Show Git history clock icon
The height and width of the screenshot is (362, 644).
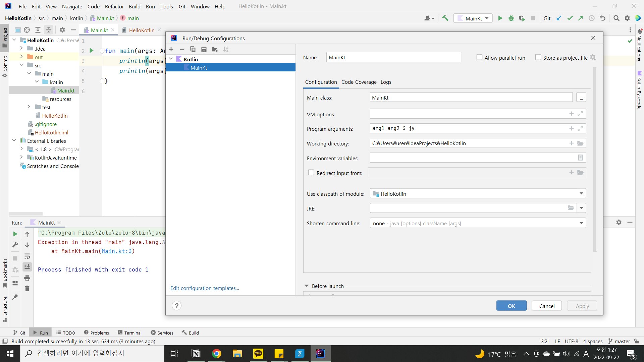pyautogui.click(x=592, y=18)
